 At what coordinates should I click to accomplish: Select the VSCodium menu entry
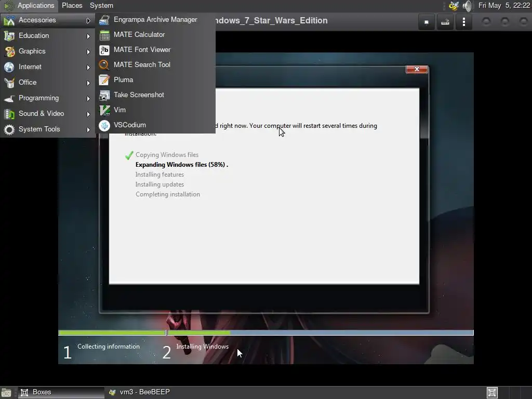(156, 125)
